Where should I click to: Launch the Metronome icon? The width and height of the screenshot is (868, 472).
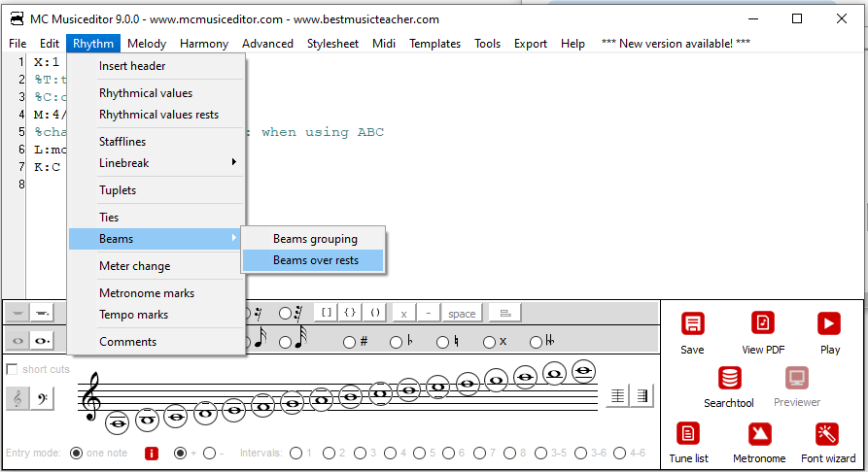tap(759, 434)
